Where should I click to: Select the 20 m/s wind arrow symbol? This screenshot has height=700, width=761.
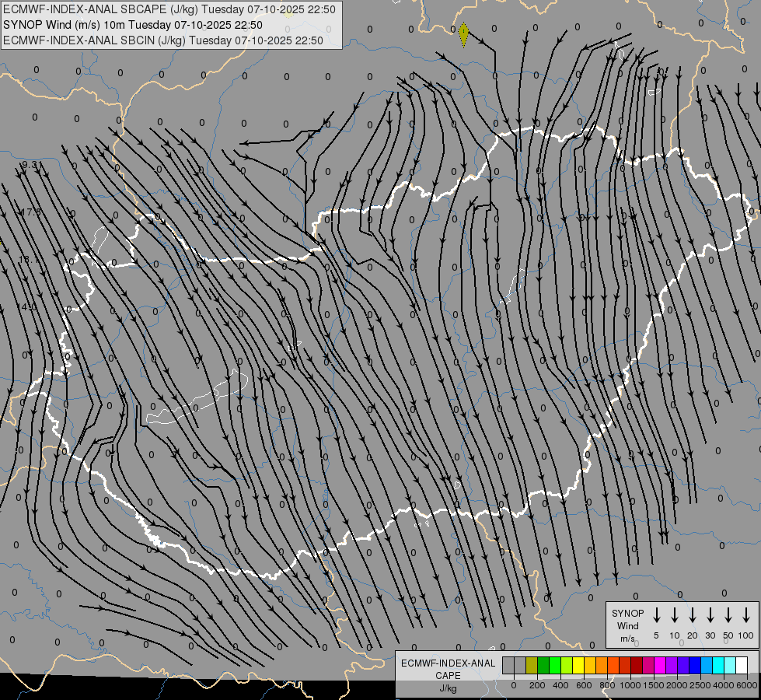(693, 615)
